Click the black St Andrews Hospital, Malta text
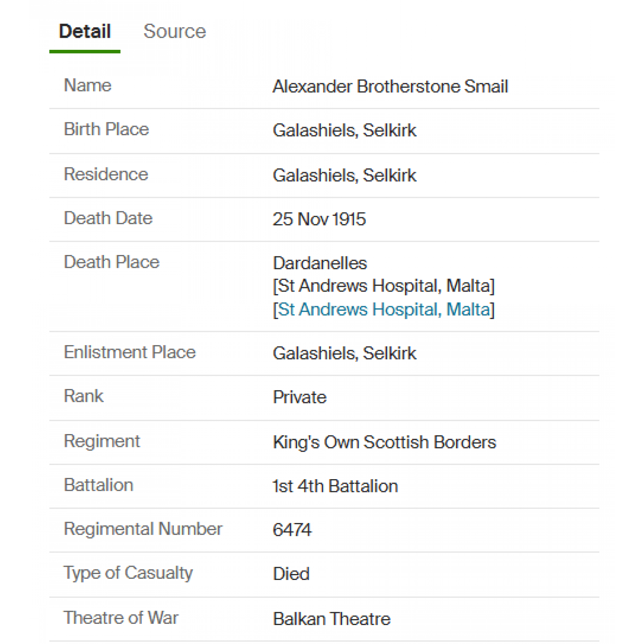 point(384,286)
